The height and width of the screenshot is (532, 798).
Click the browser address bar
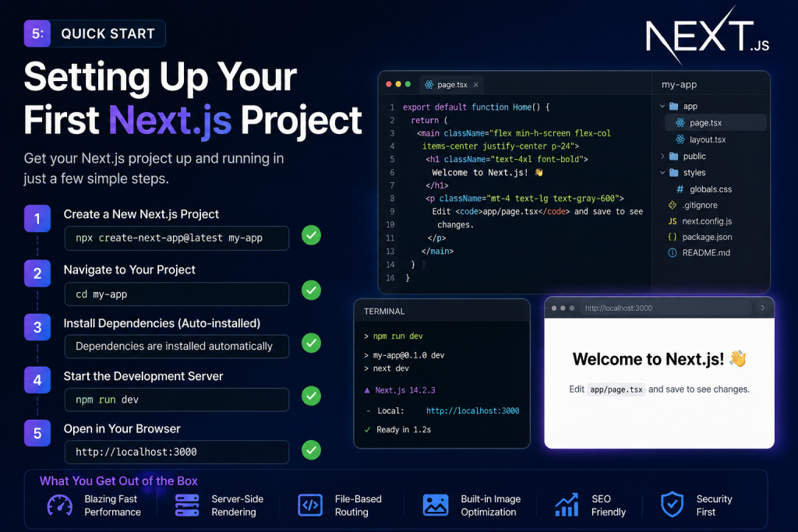666,308
